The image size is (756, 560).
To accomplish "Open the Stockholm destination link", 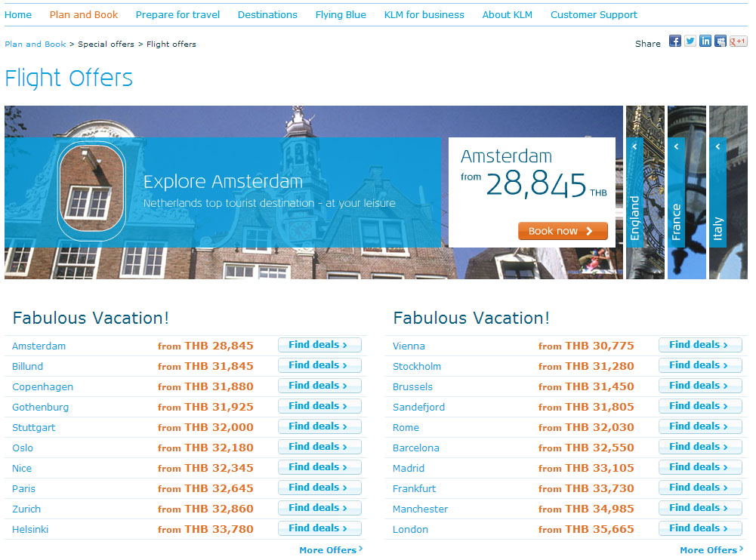I will 417,366.
